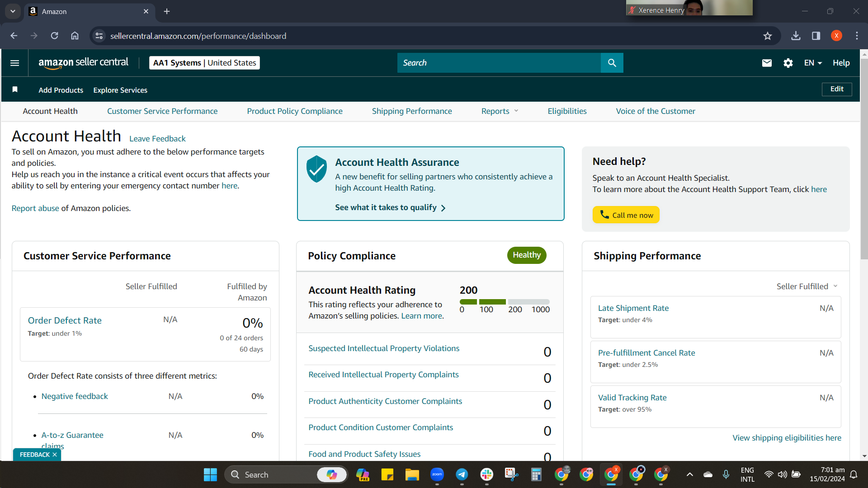Viewport: 868px width, 488px height.
Task: Open Zoom from the taskbar
Action: coord(437,474)
